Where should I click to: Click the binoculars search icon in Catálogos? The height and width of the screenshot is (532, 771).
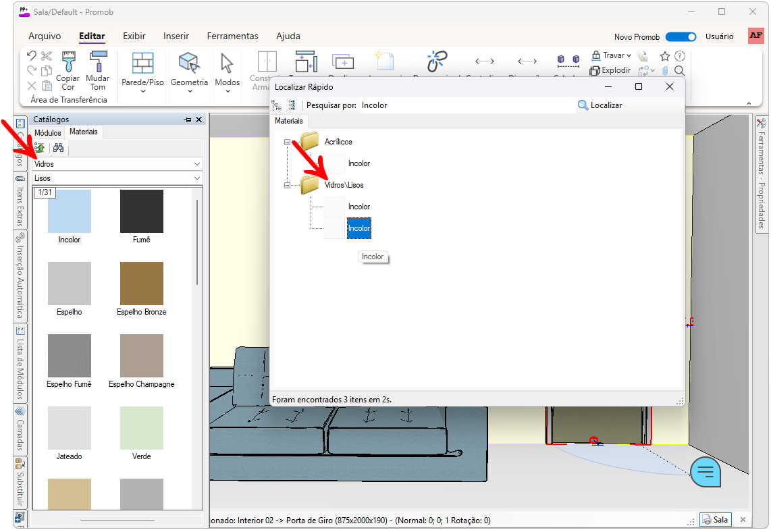(x=58, y=148)
